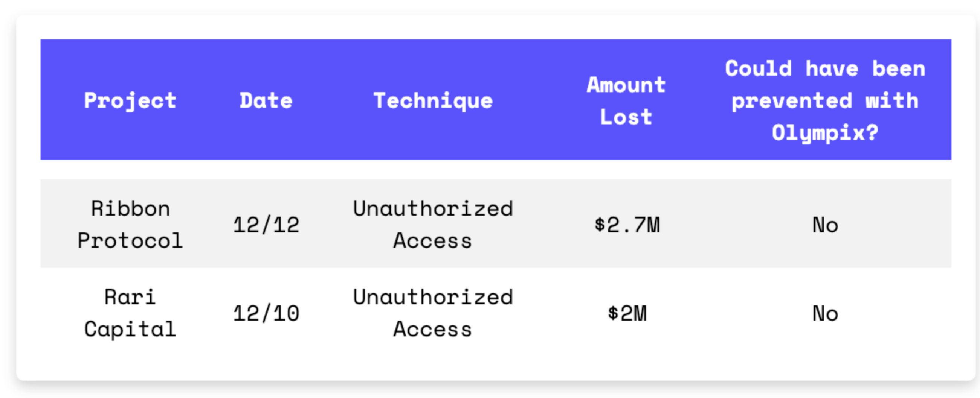The width and height of the screenshot is (980, 398).
Task: Click the 12/10 date cell
Action: [x=266, y=313]
